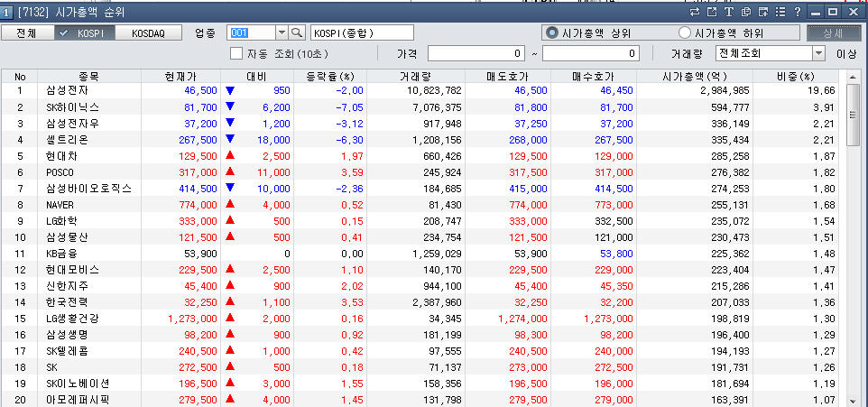
Task: Click the minimum 가격 input field
Action: click(476, 53)
